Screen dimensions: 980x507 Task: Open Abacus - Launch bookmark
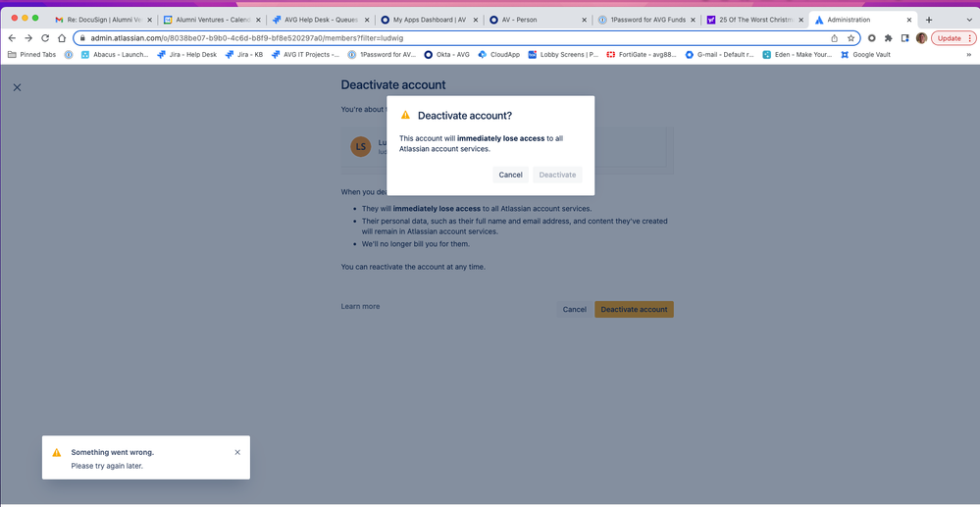click(115, 54)
